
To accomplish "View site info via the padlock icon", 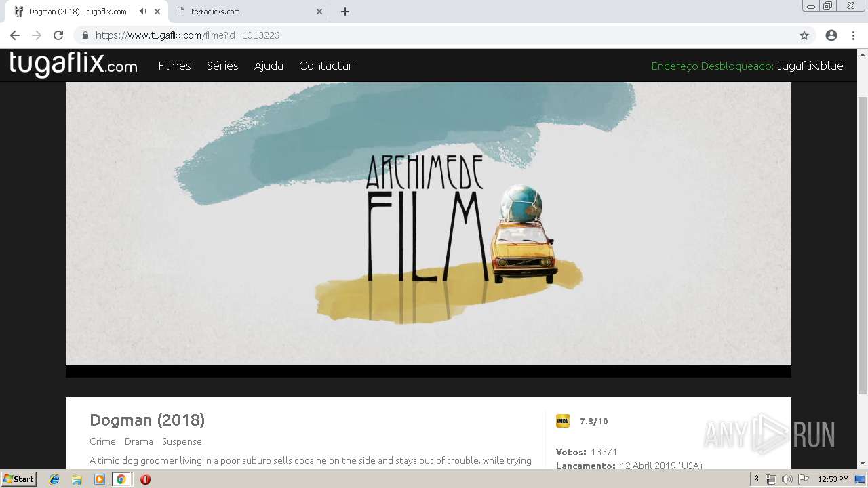I will click(x=85, y=35).
